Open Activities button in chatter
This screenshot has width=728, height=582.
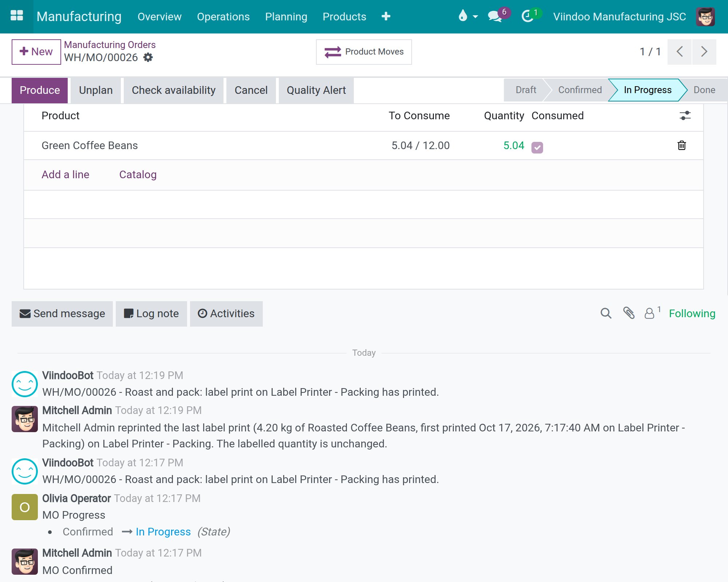click(x=226, y=314)
